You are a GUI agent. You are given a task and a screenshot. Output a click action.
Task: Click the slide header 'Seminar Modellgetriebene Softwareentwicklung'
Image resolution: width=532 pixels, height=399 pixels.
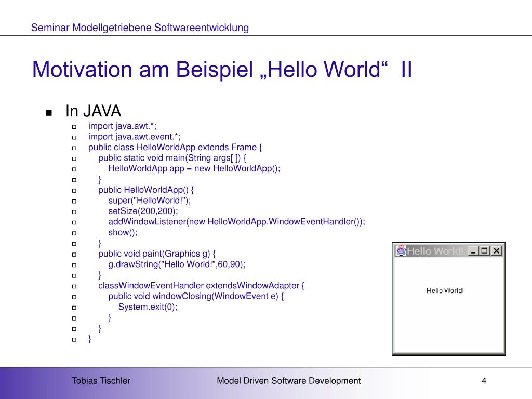click(x=140, y=28)
